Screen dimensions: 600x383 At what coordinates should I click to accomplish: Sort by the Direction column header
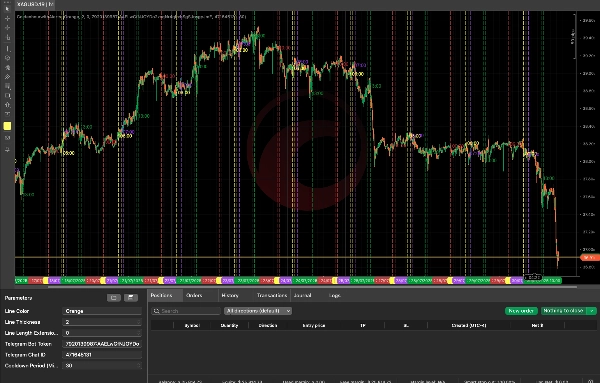[268, 326]
